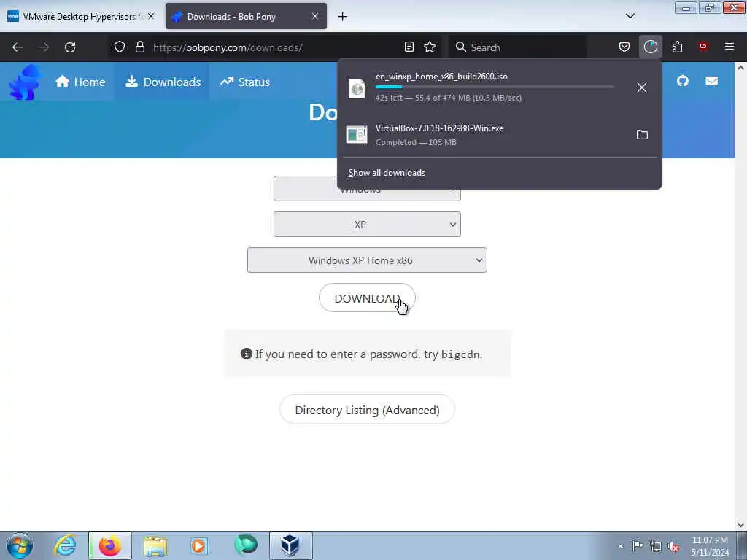Open the list all tabs chevron
This screenshot has height=560, width=747.
pos(630,16)
